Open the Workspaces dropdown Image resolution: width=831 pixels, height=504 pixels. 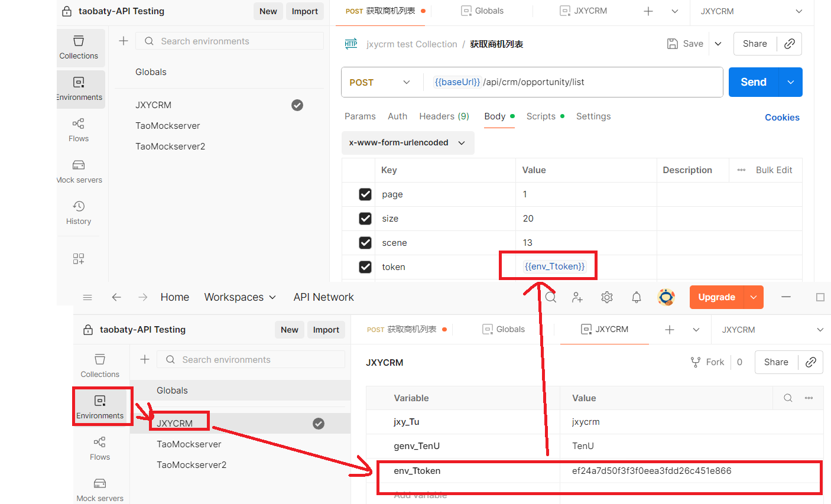point(240,297)
